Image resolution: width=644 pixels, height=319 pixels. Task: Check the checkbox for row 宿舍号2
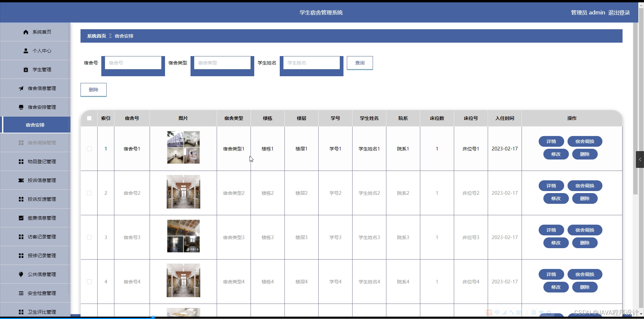point(89,193)
